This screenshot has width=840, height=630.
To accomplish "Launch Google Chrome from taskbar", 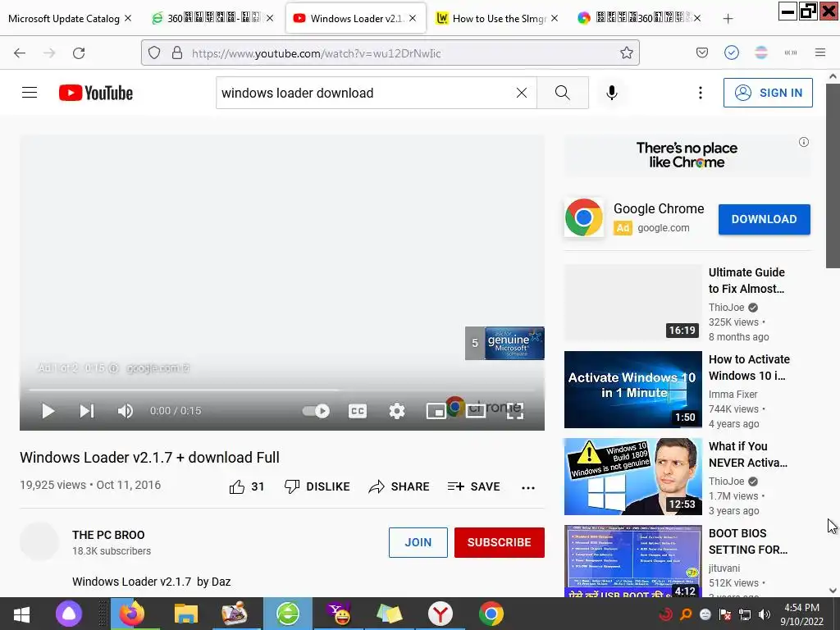I will point(491,614).
